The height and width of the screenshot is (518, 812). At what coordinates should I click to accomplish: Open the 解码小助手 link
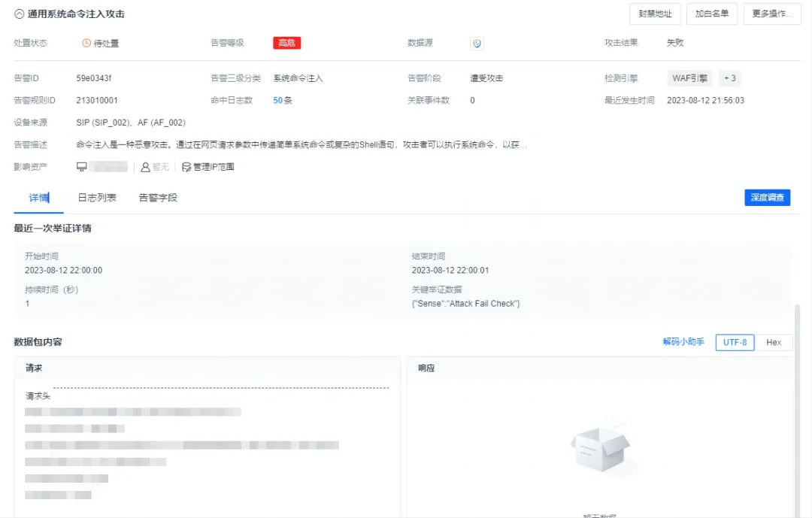point(683,342)
